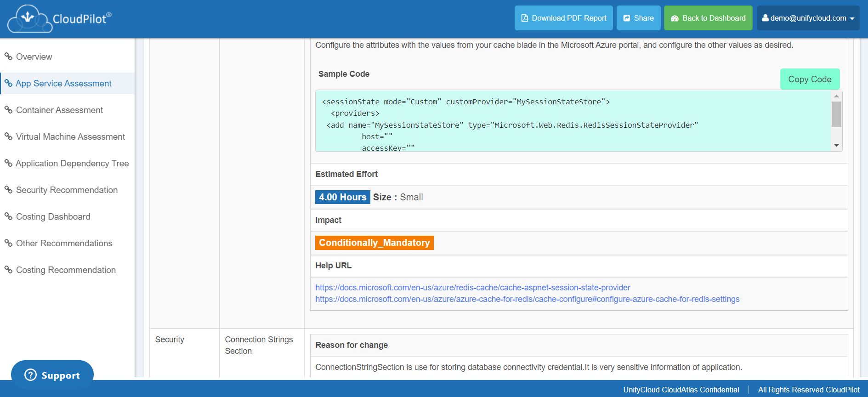Click the link icon beside Application Dependency Tree
The height and width of the screenshot is (397, 868).
pyautogui.click(x=8, y=163)
